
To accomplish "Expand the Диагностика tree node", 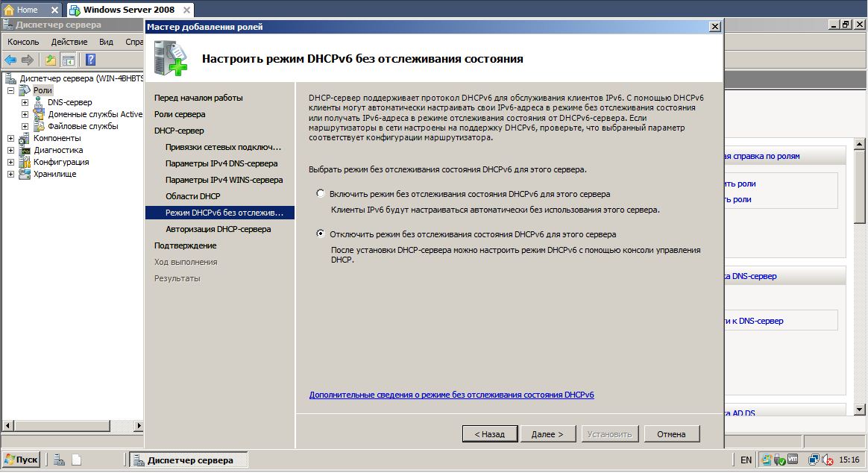I will (x=10, y=150).
